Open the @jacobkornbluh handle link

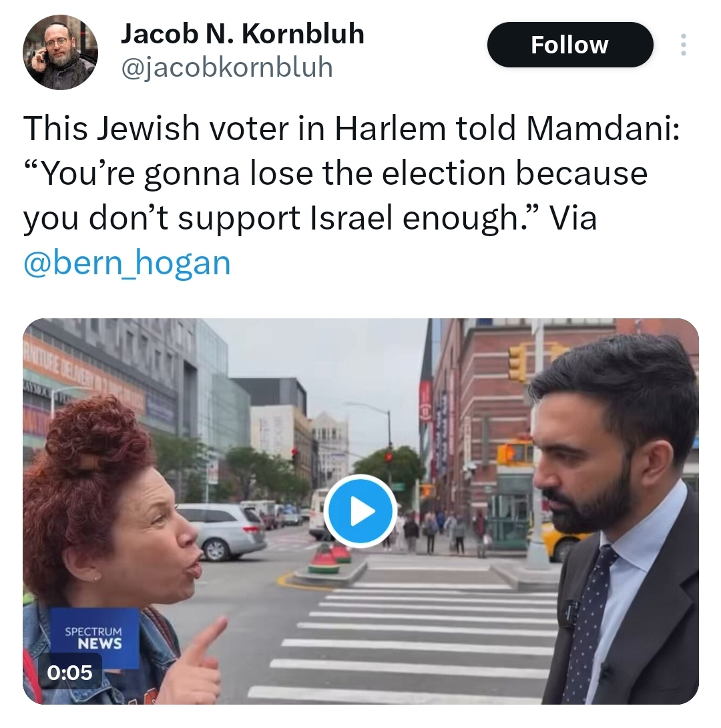(227, 67)
